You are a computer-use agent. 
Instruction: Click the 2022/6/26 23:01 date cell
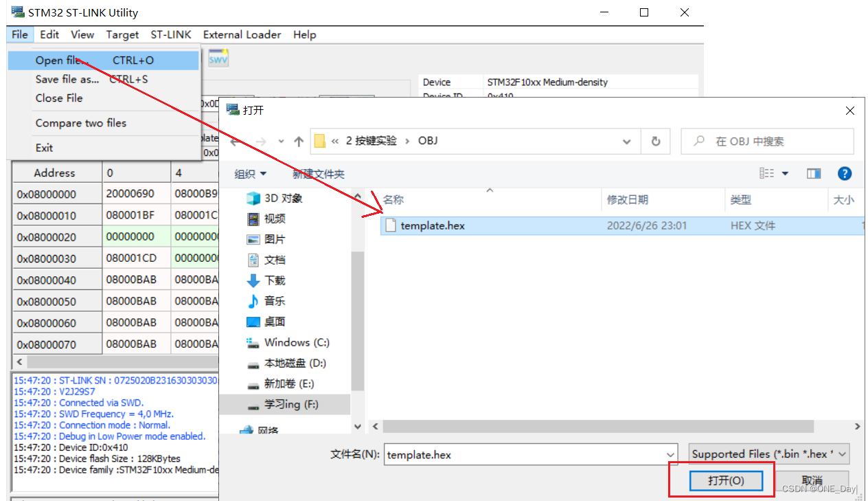pos(647,225)
